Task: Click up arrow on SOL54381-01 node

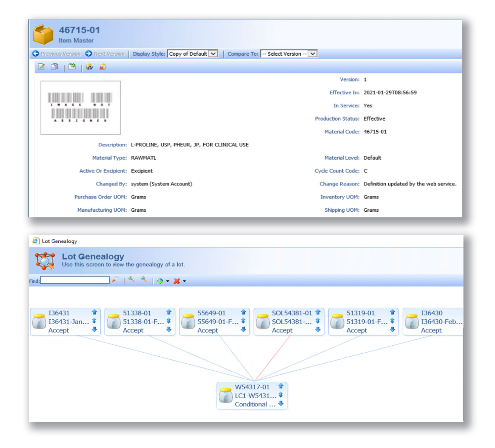Action: [x=318, y=312]
